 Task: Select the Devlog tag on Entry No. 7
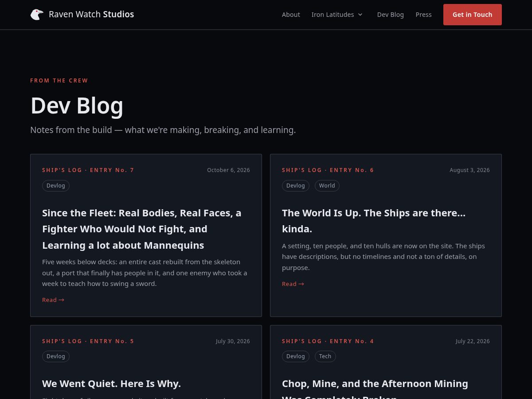pos(56,186)
